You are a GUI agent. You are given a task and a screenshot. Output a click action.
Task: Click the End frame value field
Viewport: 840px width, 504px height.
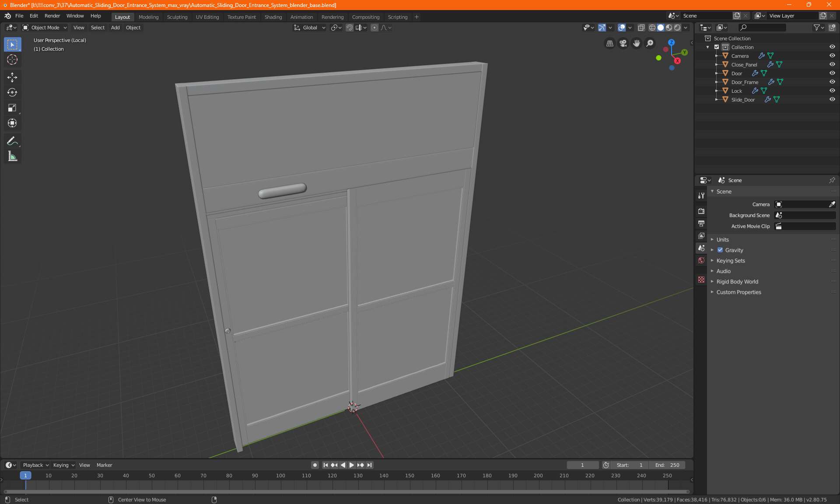(667, 465)
